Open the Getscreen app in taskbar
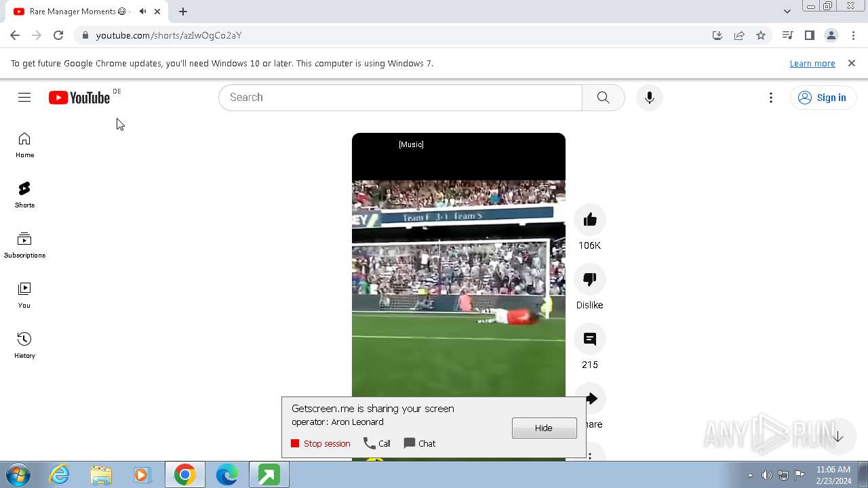Viewport: 868px width, 488px height. [x=269, y=475]
